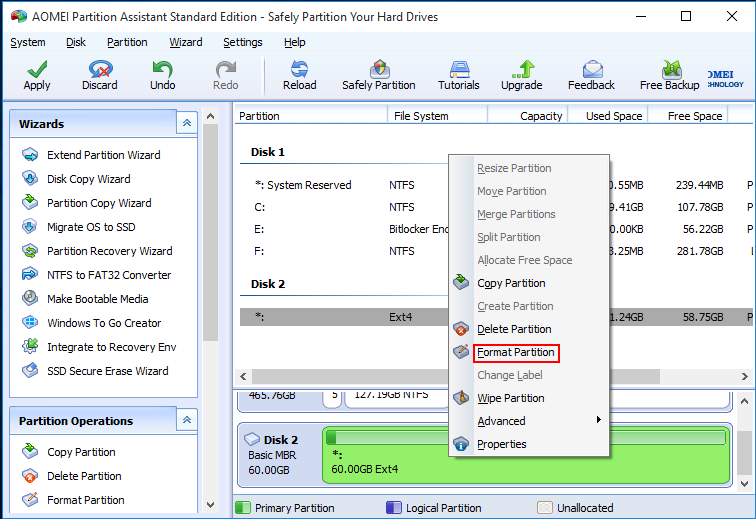Open the Partition menu
This screenshot has width=756, height=519.
pos(127,42)
